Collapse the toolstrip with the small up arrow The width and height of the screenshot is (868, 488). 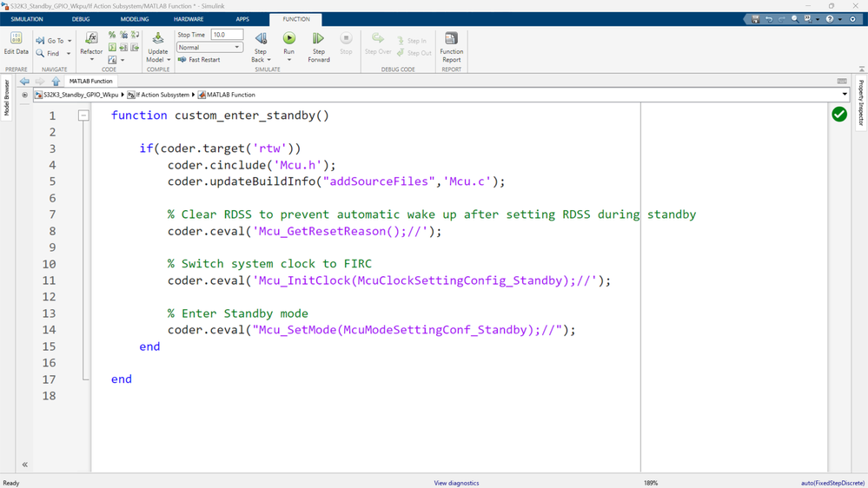pos(861,69)
